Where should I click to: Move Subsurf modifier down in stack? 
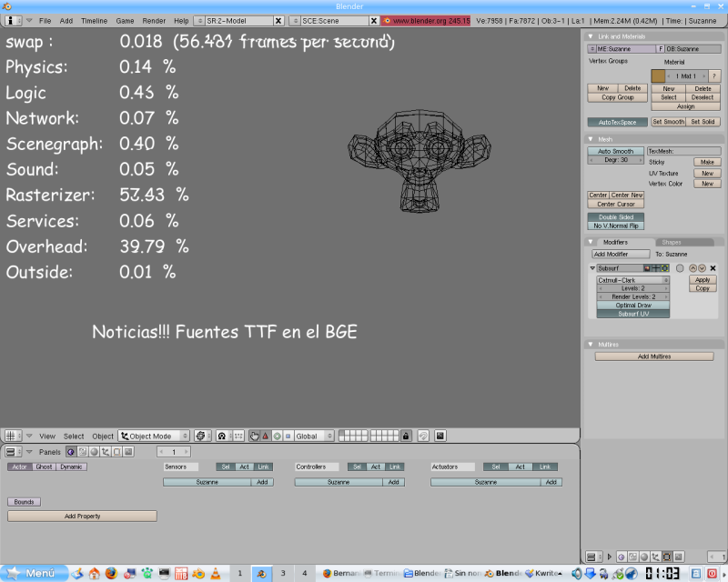coord(702,268)
